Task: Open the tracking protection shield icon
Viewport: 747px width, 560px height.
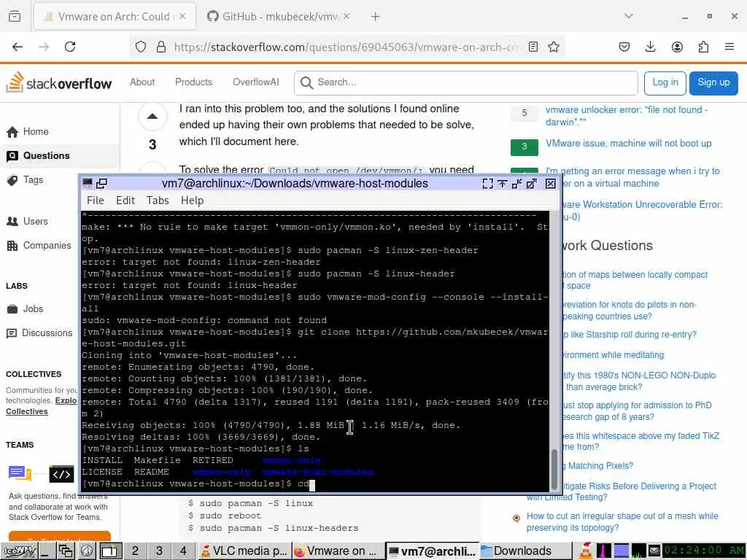Action: click(141, 47)
